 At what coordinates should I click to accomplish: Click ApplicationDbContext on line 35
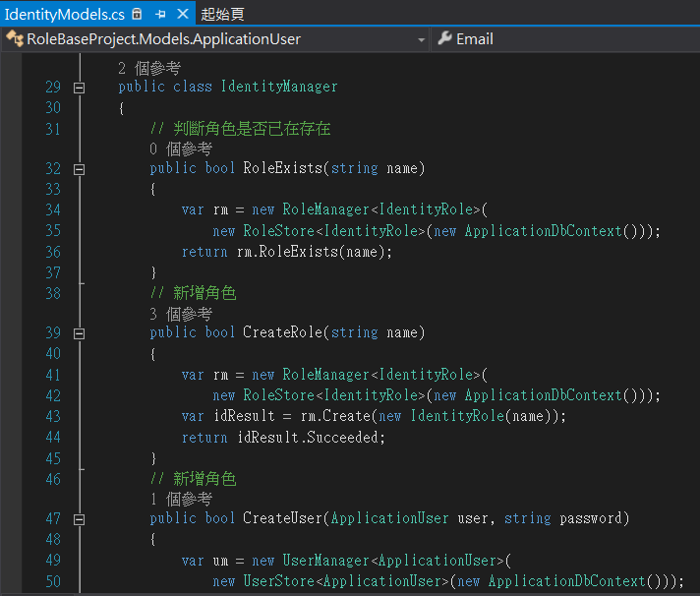coord(544,231)
